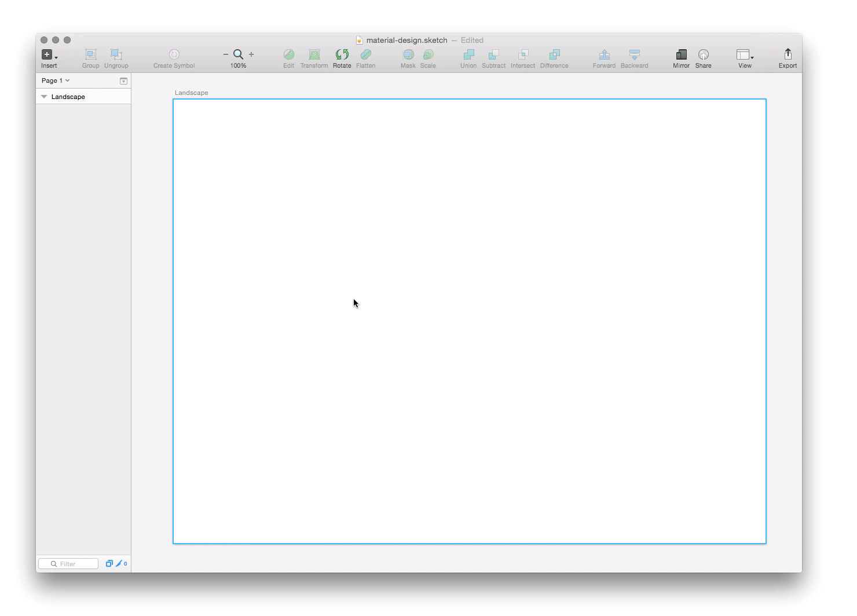857x616 pixels.
Task: Toggle the layer copies filter icon
Action: click(x=109, y=563)
